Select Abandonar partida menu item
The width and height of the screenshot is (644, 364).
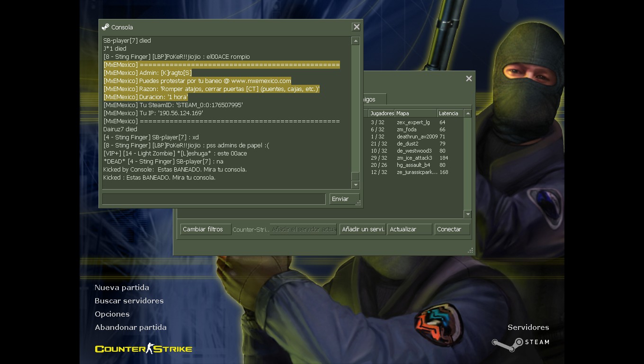click(x=130, y=328)
